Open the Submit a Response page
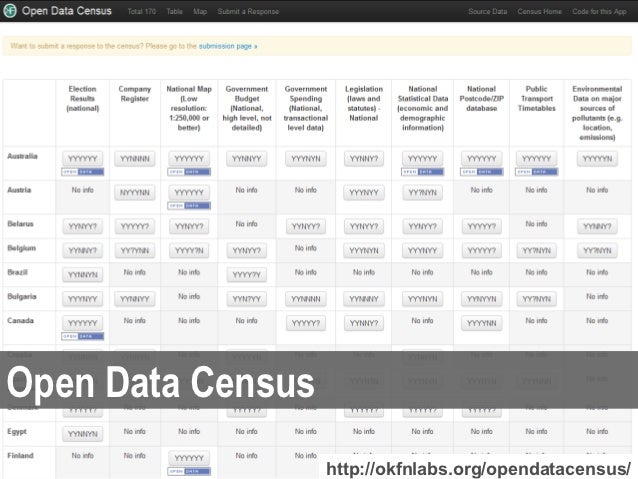This screenshot has height=479, width=638. (x=248, y=11)
